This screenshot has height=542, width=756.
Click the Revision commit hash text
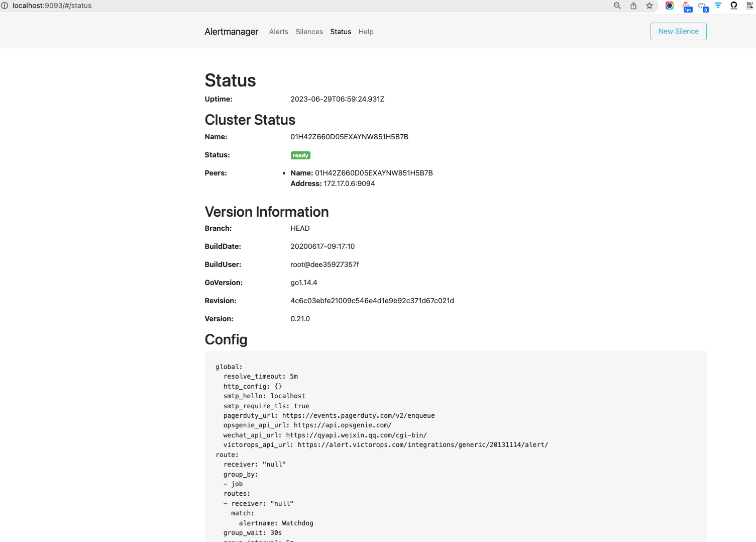tap(372, 301)
